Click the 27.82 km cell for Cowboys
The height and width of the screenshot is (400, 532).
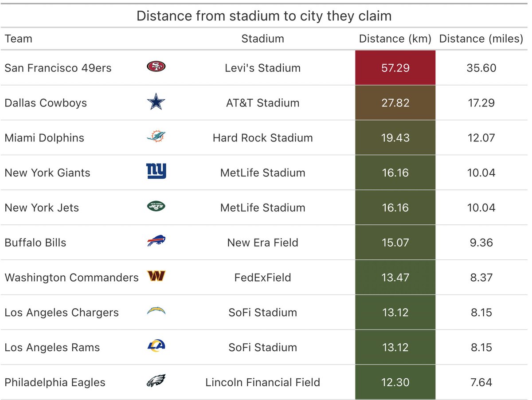coord(395,103)
